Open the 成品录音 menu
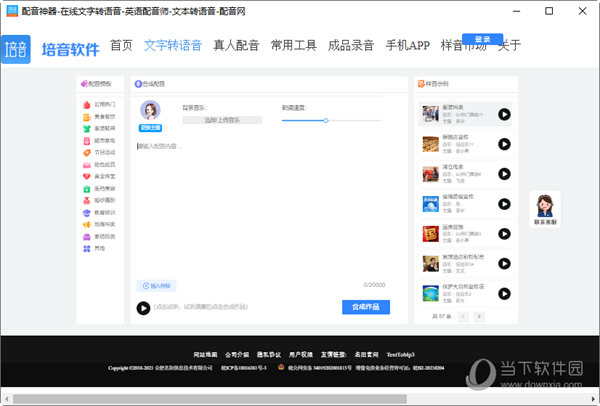600x406 pixels. coord(351,45)
